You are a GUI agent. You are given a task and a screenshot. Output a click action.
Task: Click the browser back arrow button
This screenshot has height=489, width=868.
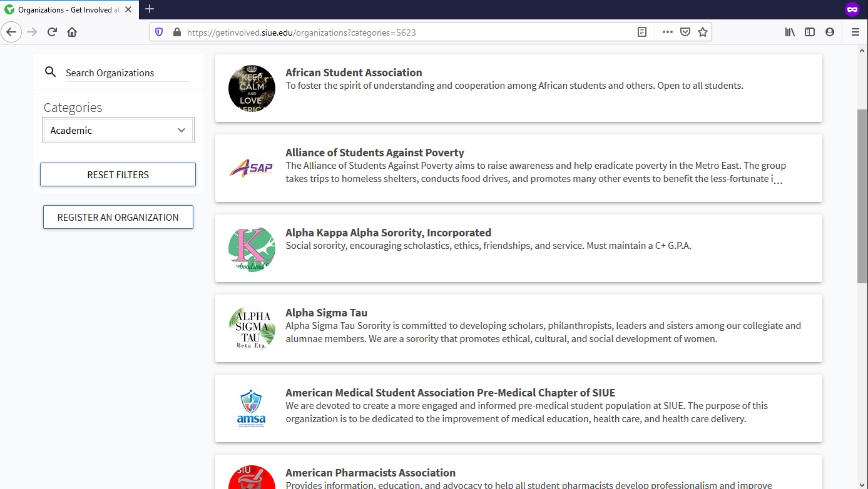(x=11, y=32)
